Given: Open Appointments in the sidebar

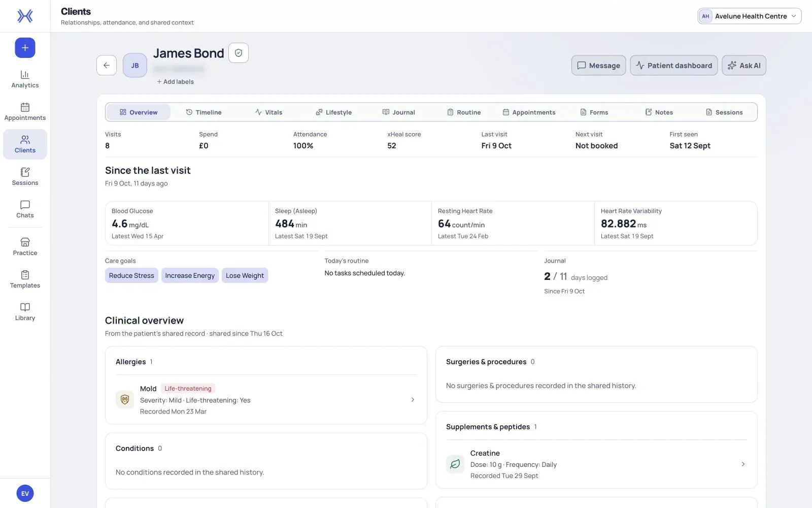Looking at the screenshot, I should [x=25, y=112].
